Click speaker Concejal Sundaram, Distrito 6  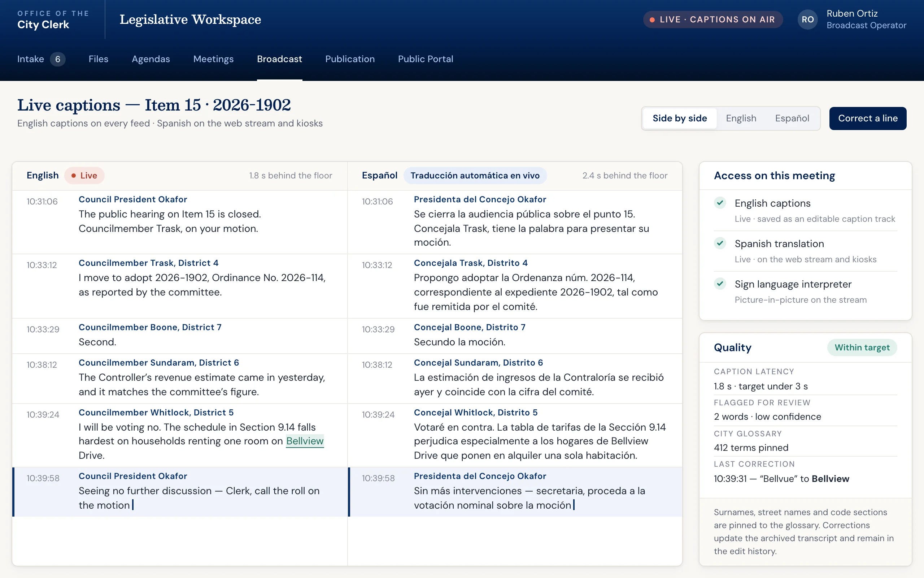tap(478, 362)
